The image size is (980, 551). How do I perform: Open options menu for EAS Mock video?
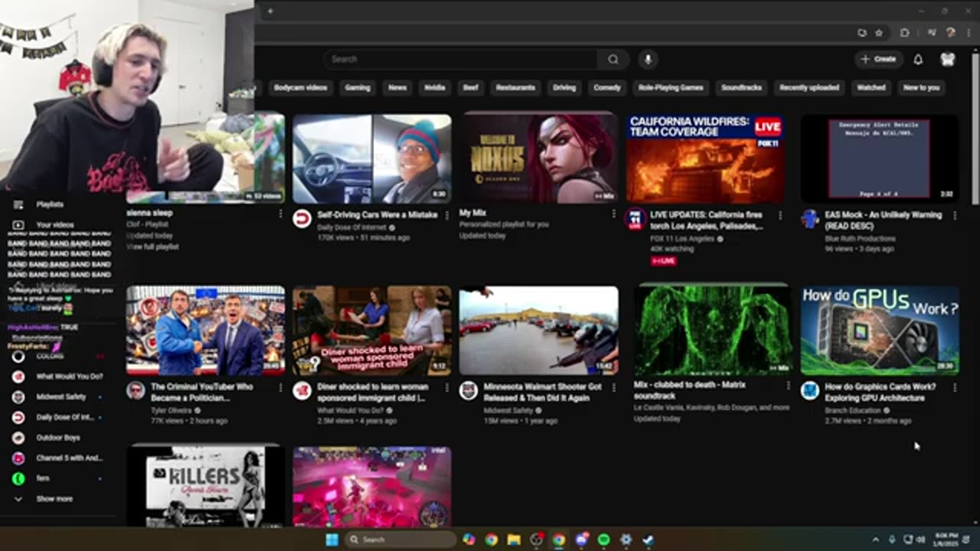pyautogui.click(x=955, y=216)
